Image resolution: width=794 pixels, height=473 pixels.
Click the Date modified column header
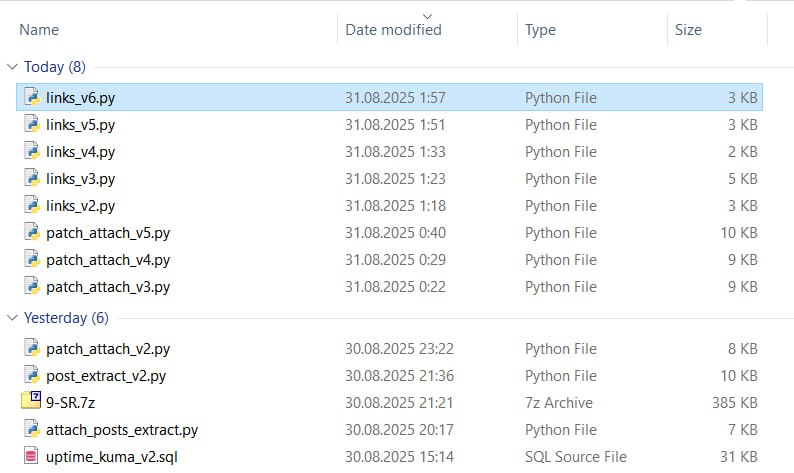393,30
